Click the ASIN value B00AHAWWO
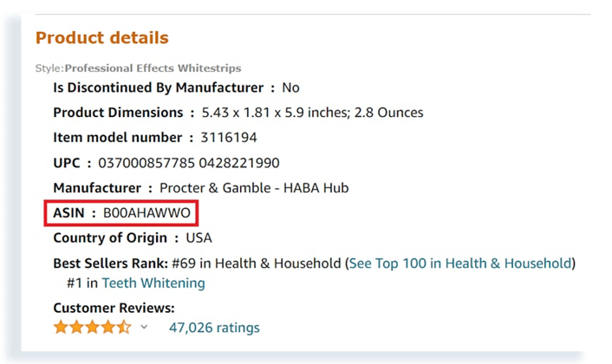The height and width of the screenshot is (364, 612). click(x=146, y=213)
